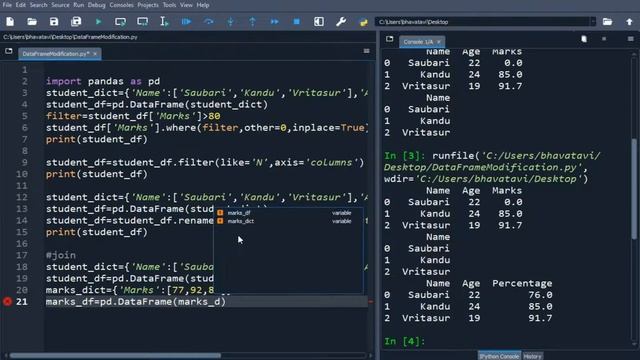Step over current line debug icon

click(209, 22)
